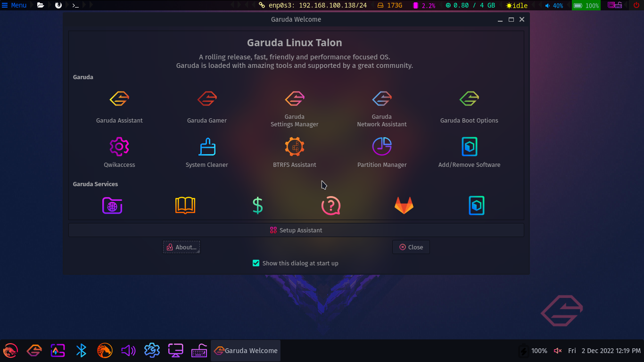
Task: Open the terminal icon in the top panel
Action: coord(75,5)
